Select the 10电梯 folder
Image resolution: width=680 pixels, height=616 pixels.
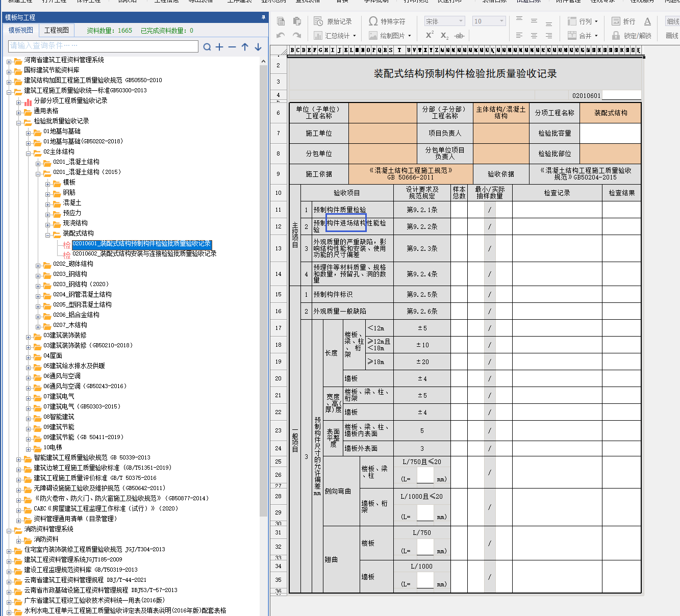coord(53,447)
